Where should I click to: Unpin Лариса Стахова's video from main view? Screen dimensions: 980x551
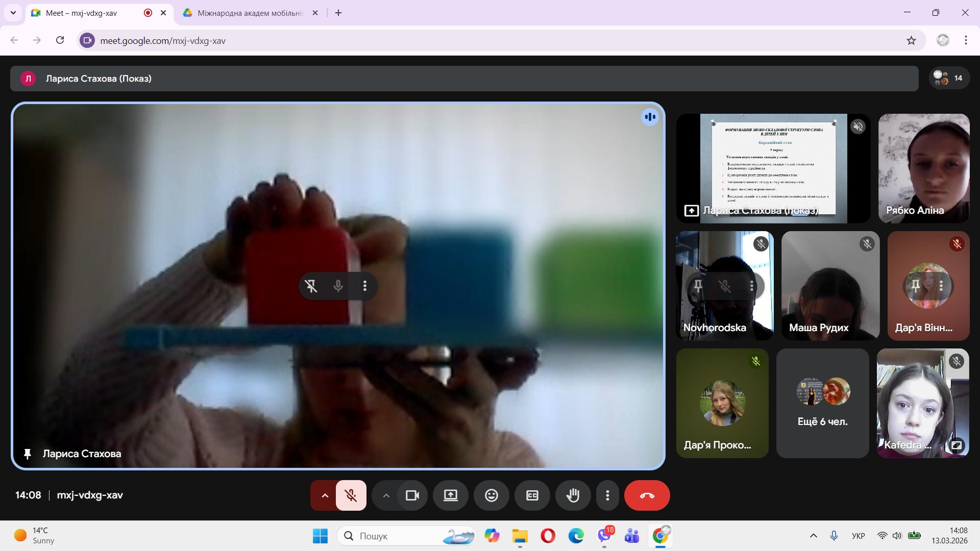coord(311,286)
